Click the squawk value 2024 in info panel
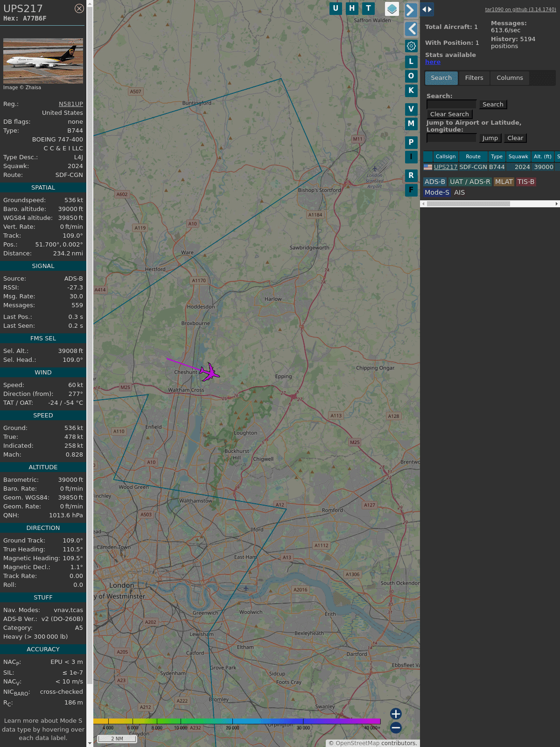The image size is (560, 747). pos(75,166)
